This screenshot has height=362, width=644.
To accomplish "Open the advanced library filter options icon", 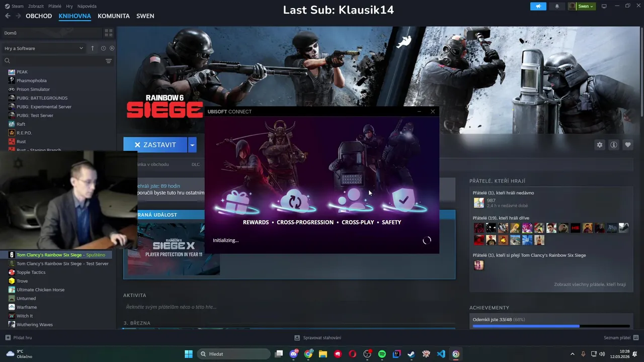I will [x=109, y=61].
